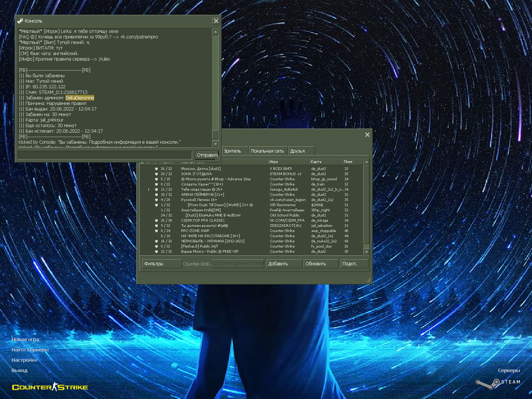This screenshot has width=532, height=399.
Task: Open the Локальная сеть tab
Action: [x=267, y=151]
